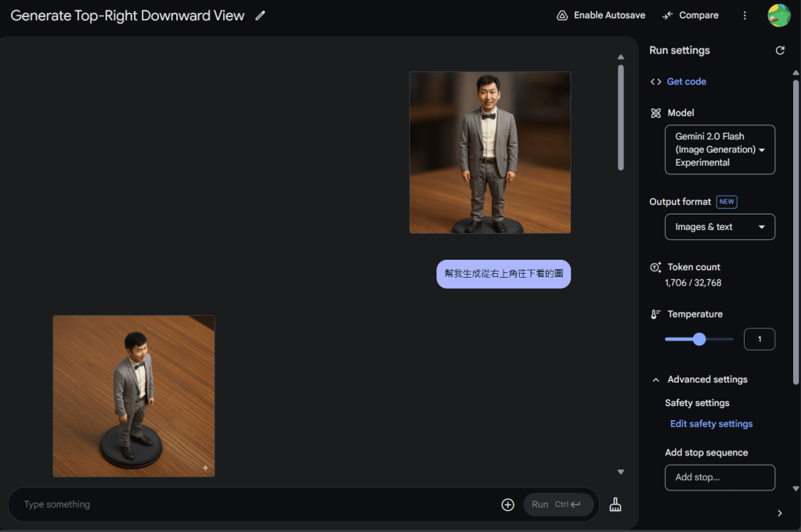Open the three-dot more options menu
The width and height of the screenshot is (801, 532).
[745, 16]
